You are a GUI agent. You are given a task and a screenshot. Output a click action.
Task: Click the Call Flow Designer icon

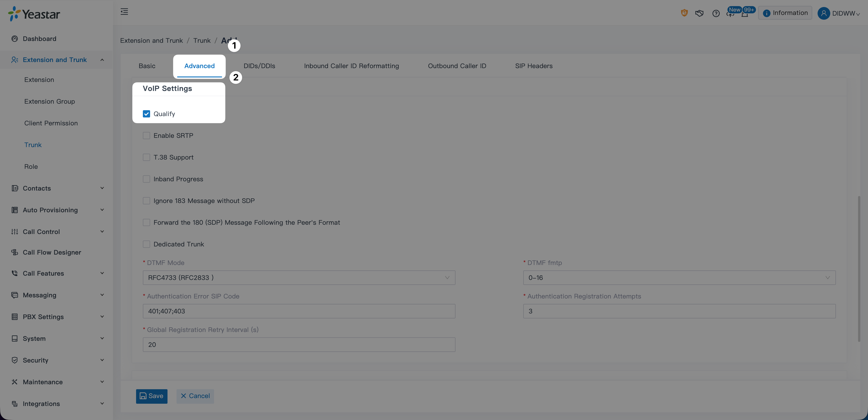coord(14,252)
